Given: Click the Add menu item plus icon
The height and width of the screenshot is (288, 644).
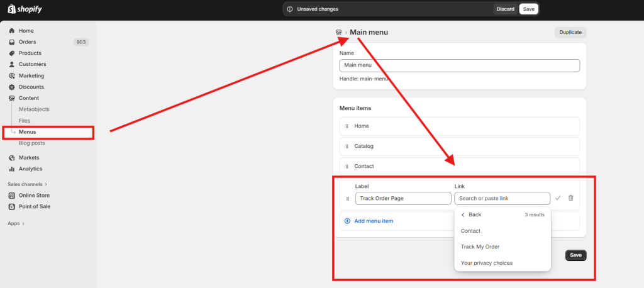Looking at the screenshot, I should click(347, 221).
